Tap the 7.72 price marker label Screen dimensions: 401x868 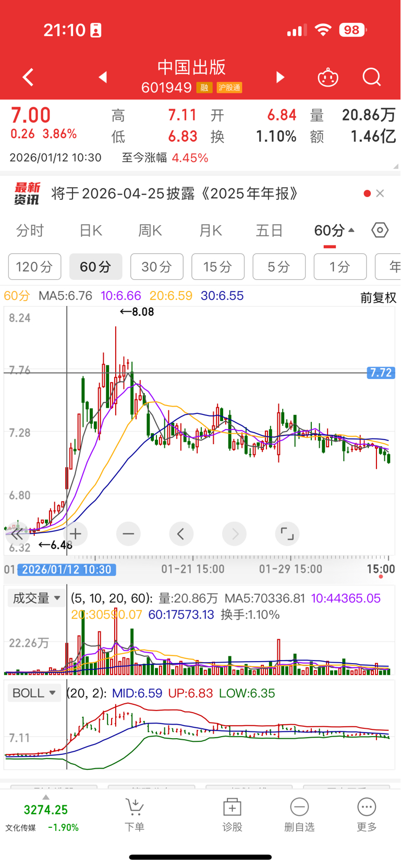pos(381,373)
